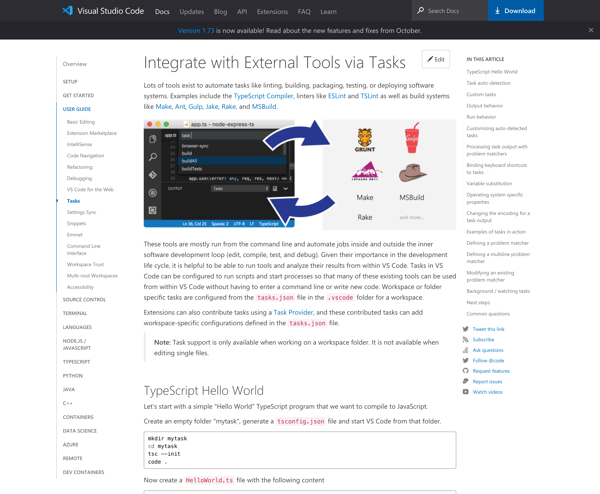This screenshot has width=600, height=494.
Task: Open Settings Sync in sidebar
Action: pyautogui.click(x=82, y=212)
